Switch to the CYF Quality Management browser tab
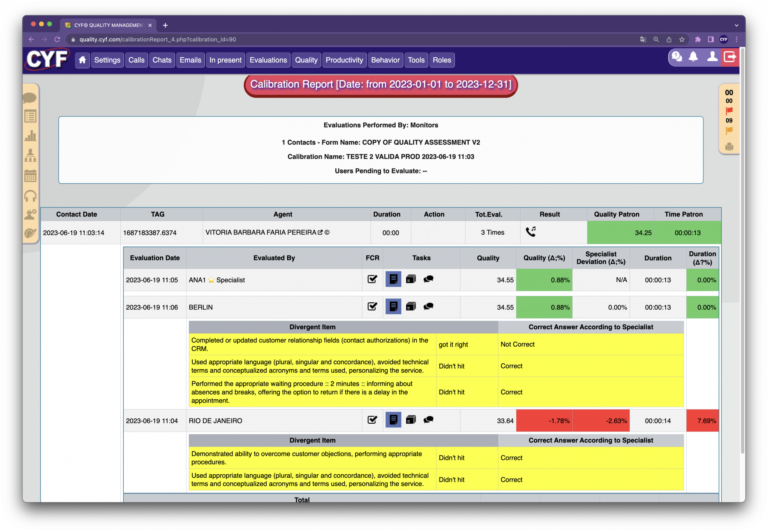Image resolution: width=768 pixels, height=532 pixels. pyautogui.click(x=105, y=25)
